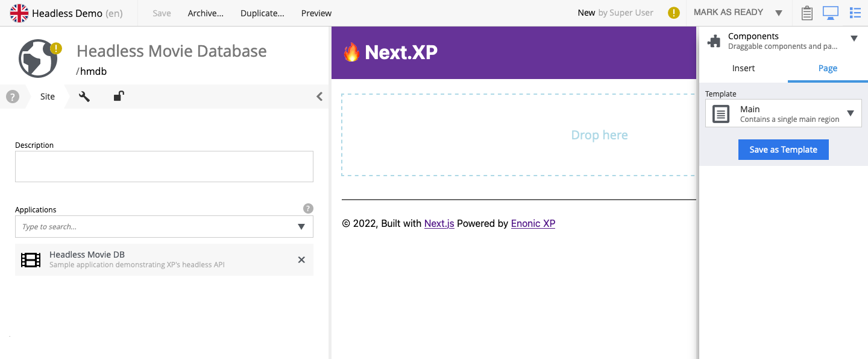
Task: Select the Site wizard step
Action: tap(48, 97)
